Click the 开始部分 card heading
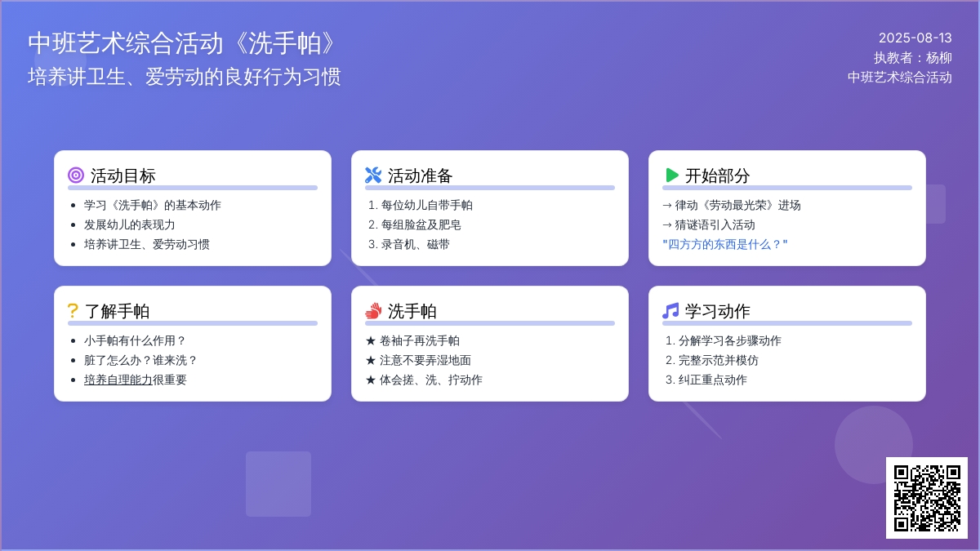Viewport: 980px width, 551px height. click(718, 176)
